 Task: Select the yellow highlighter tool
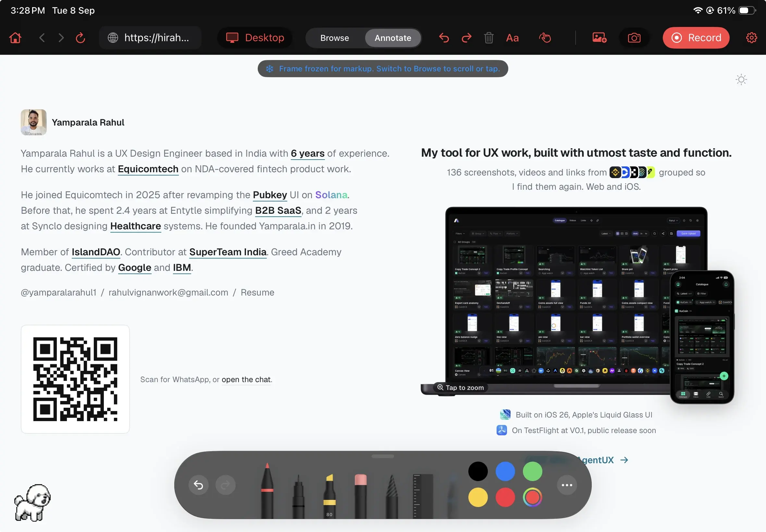pos(329,496)
